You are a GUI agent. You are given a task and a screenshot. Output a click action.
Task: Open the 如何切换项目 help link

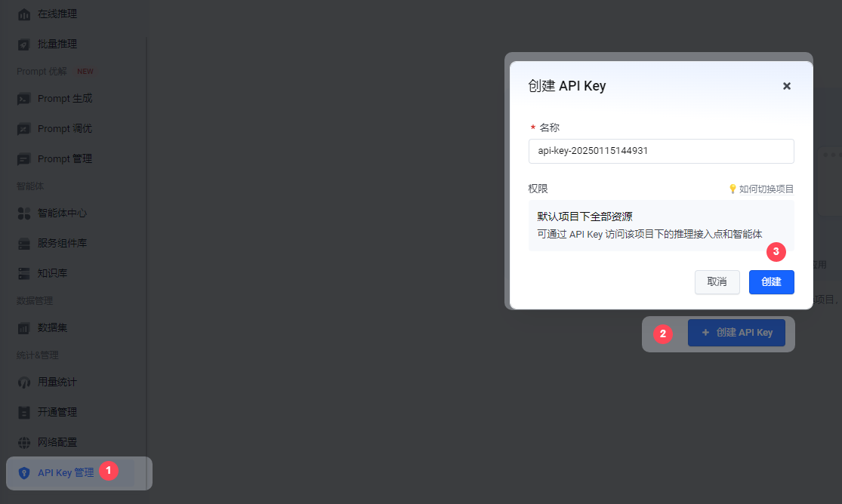pyautogui.click(x=761, y=189)
